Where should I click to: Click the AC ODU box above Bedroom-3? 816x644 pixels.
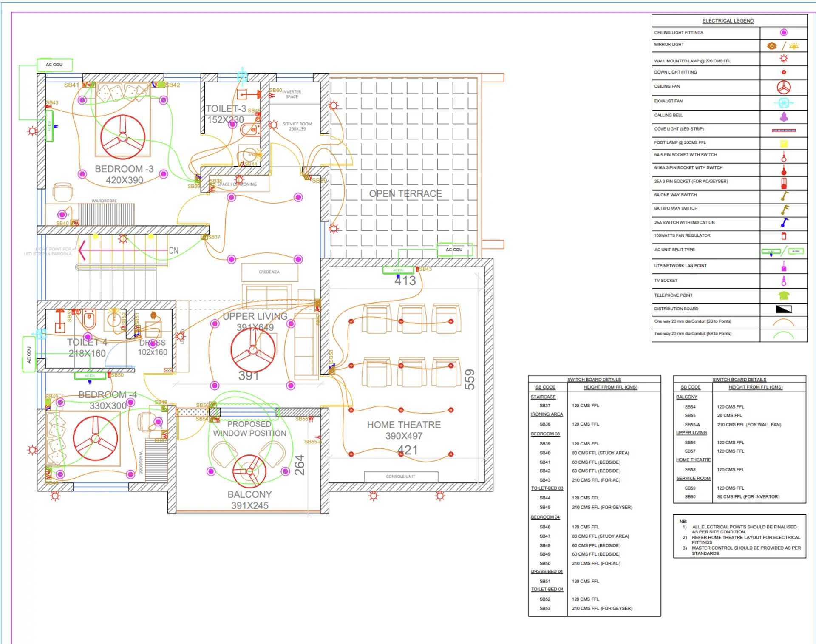click(x=54, y=65)
